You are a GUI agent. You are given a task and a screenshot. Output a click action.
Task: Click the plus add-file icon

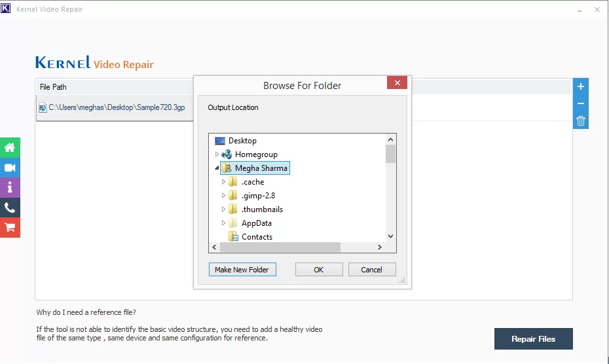pos(581,86)
